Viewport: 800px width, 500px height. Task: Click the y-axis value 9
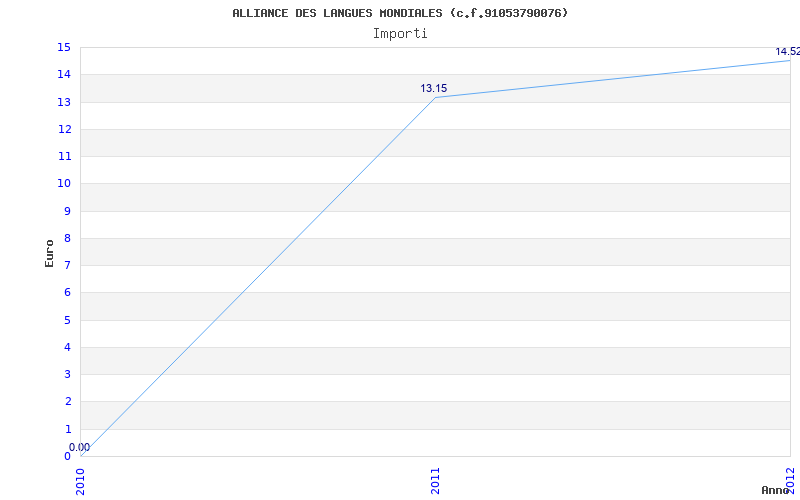pos(67,211)
